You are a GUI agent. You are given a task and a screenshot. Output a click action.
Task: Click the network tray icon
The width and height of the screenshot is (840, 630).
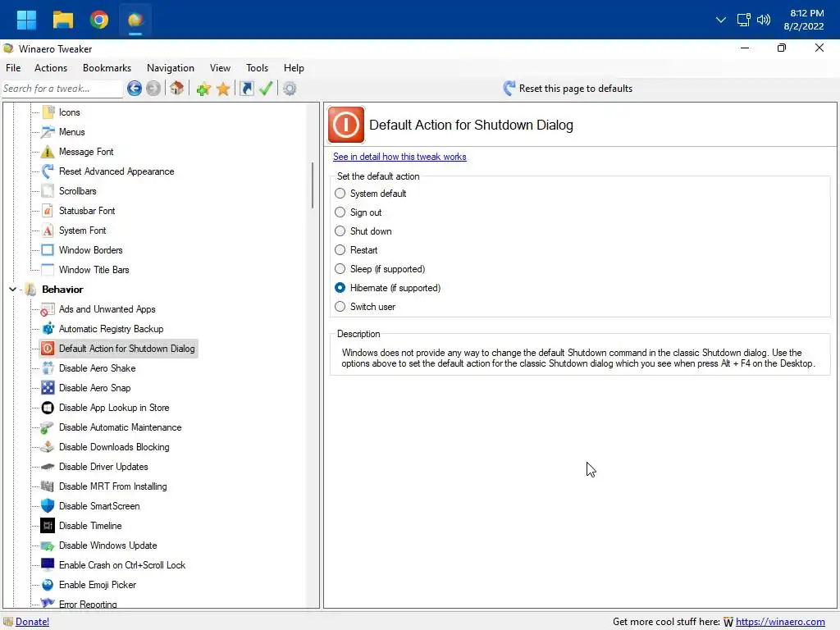click(743, 20)
